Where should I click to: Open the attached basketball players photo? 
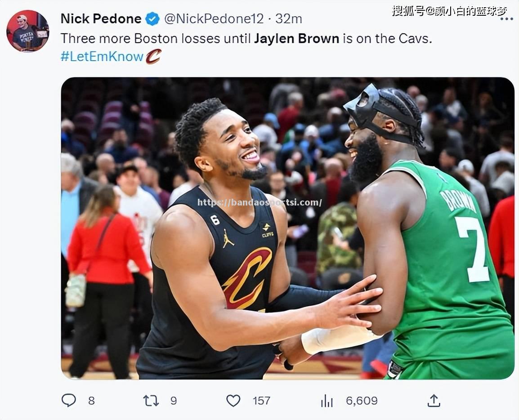(288, 228)
